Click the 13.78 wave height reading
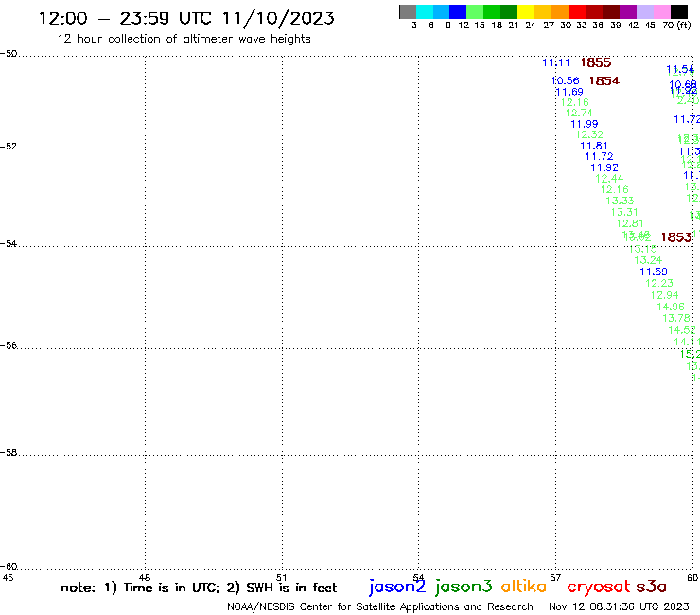This screenshot has height=615, width=700. [x=676, y=318]
